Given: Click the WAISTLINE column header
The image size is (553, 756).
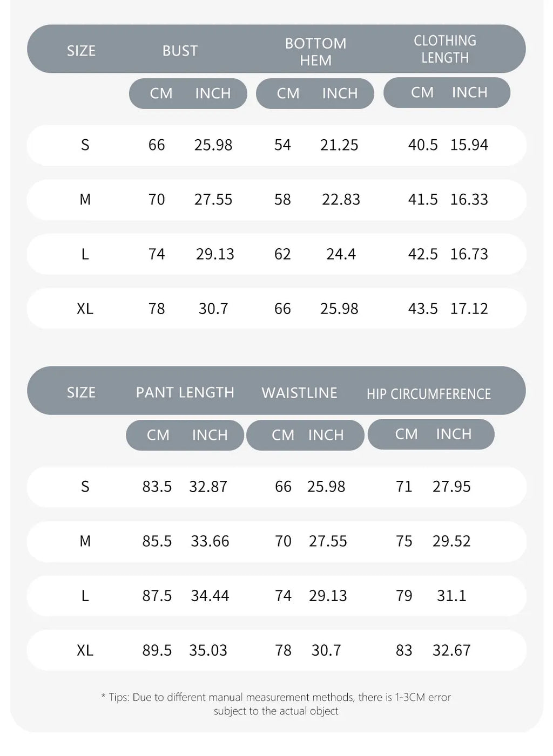Looking at the screenshot, I should (299, 393).
